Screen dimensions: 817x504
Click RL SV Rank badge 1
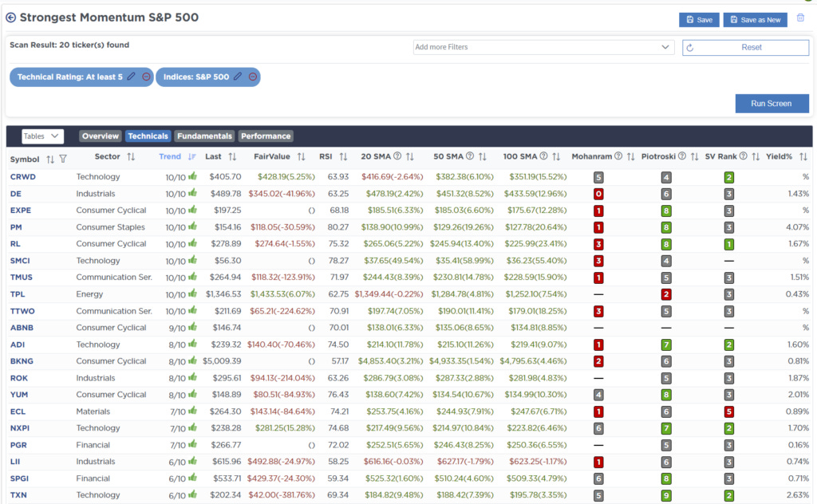coord(729,244)
